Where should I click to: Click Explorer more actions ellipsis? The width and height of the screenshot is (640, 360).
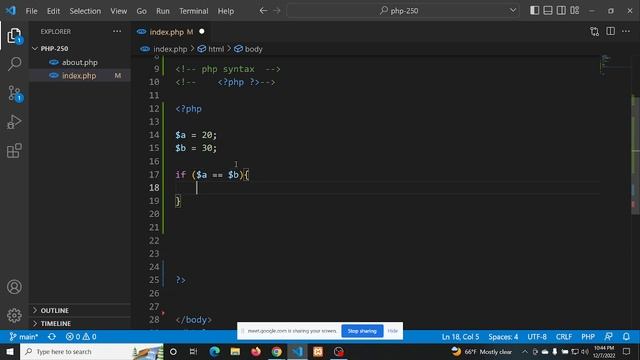(x=117, y=31)
